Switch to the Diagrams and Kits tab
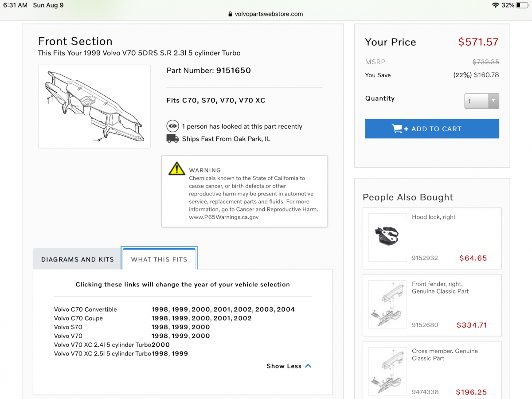This screenshot has height=399, width=532. click(78, 259)
